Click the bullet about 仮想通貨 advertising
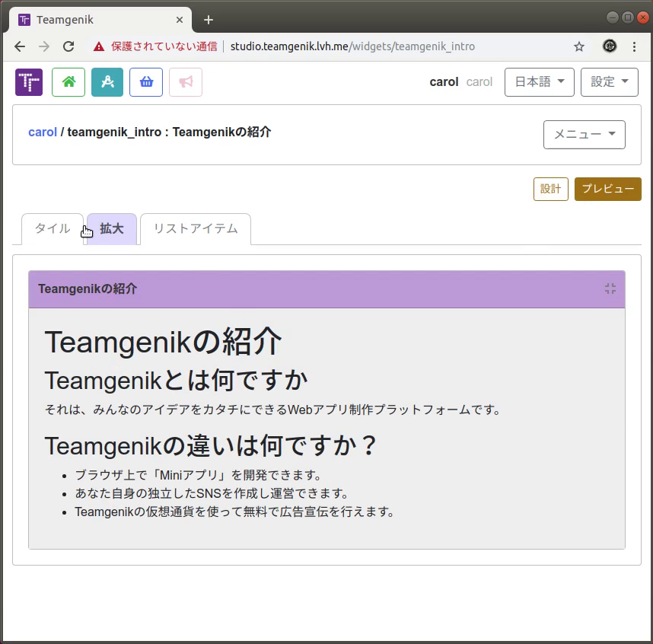 pyautogui.click(x=234, y=512)
